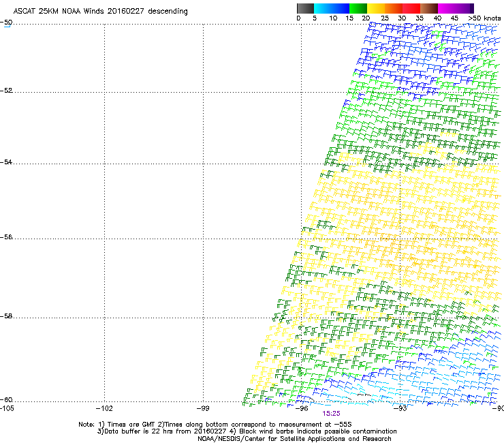The height and width of the screenshot is (443, 504).
Task: Click the NOAA/NESDIS Center for Satellite Applications credit
Action: click(294, 439)
